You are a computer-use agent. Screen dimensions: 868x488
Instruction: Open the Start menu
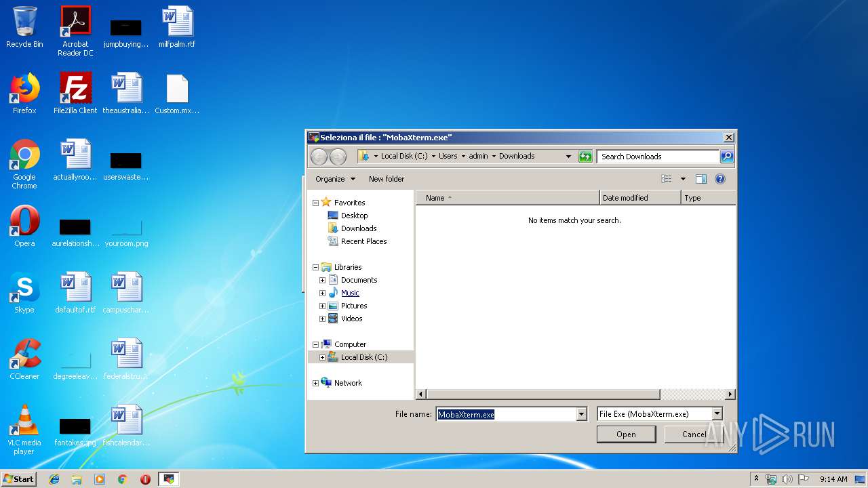pos(18,479)
